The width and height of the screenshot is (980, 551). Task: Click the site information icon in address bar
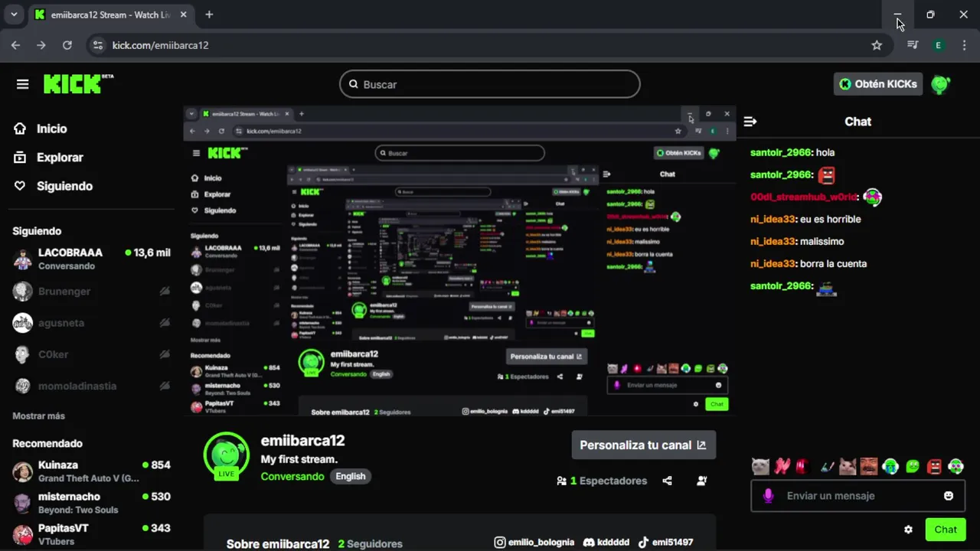click(x=97, y=45)
